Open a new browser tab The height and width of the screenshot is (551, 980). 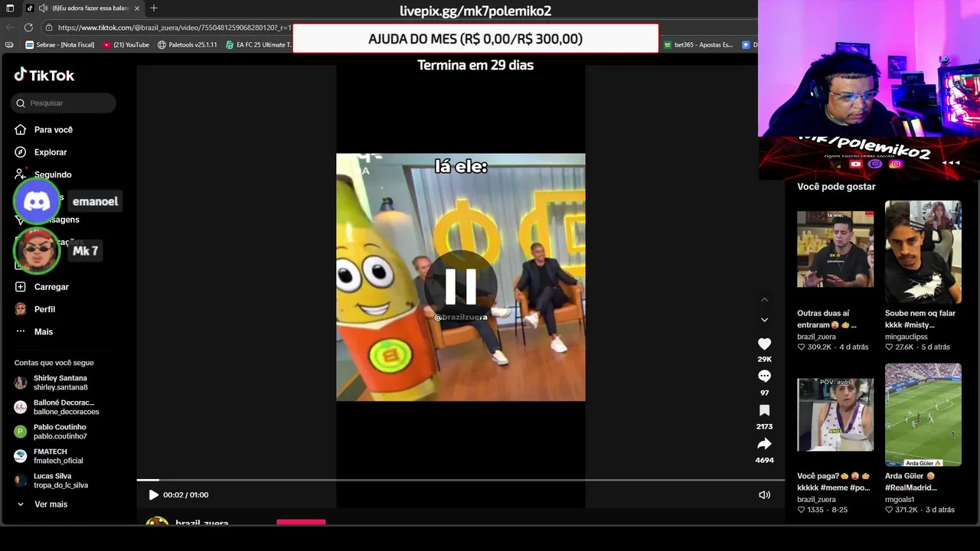[154, 8]
